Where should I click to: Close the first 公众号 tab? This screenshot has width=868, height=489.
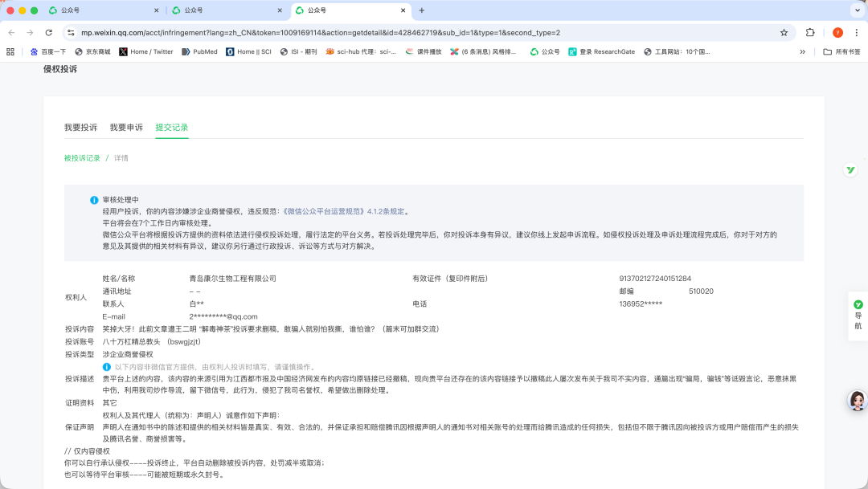[x=156, y=10]
